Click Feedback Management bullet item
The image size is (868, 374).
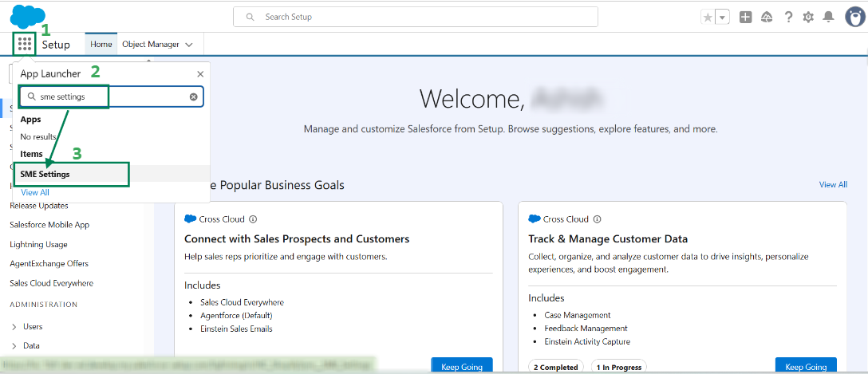(585, 328)
